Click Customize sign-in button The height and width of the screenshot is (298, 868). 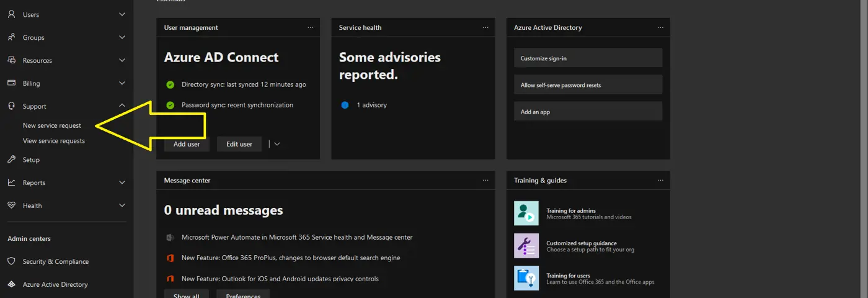(x=588, y=58)
